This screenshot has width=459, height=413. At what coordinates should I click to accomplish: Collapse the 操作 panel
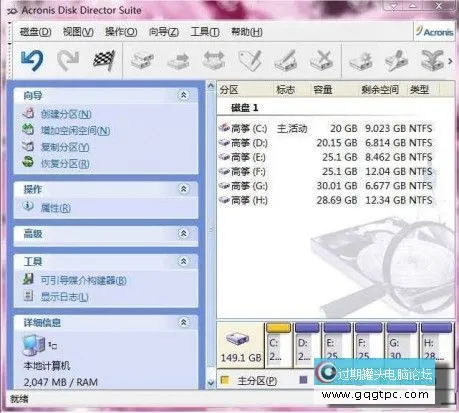pos(183,189)
